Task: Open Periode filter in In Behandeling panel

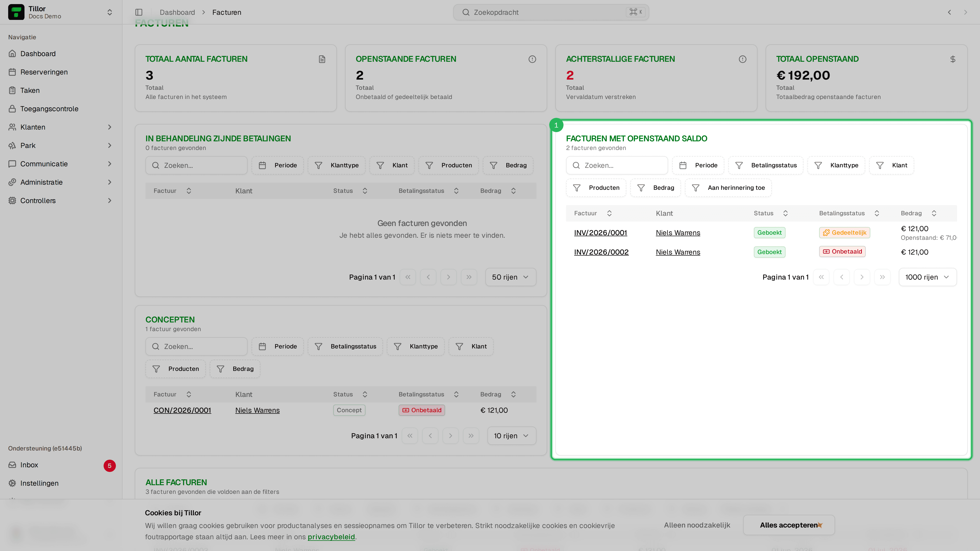Action: point(278,165)
